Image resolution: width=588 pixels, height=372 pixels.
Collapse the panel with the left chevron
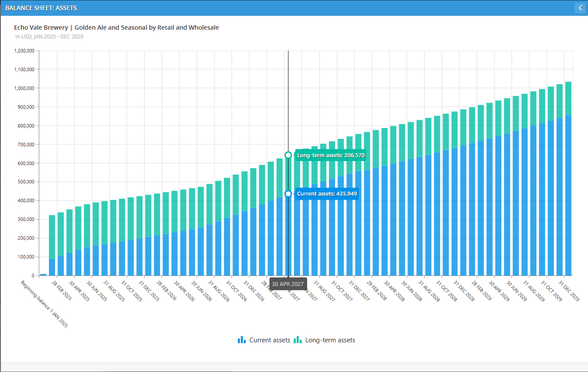[x=580, y=8]
